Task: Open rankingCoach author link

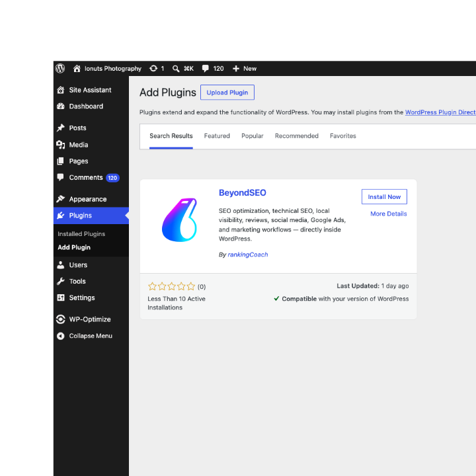Action: tap(248, 255)
